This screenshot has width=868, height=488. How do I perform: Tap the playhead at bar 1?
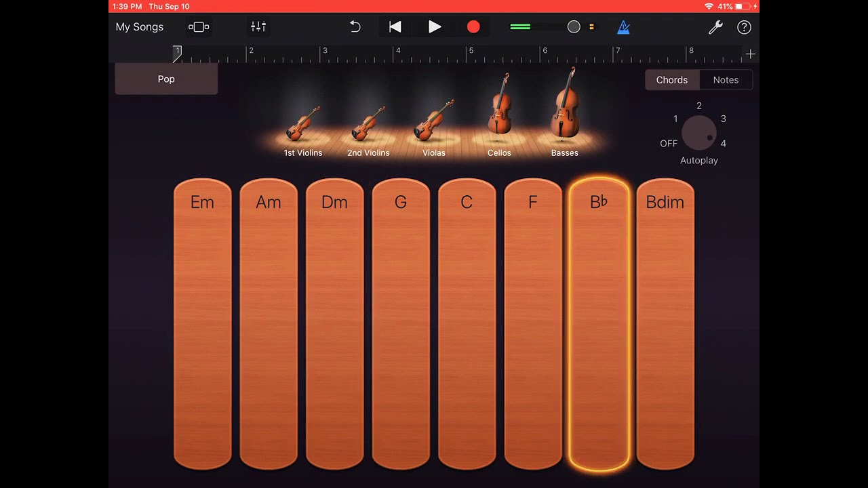(x=177, y=54)
